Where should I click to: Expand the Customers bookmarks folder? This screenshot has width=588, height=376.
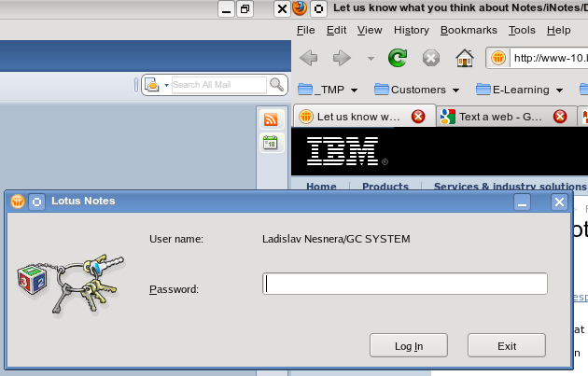[x=416, y=91]
